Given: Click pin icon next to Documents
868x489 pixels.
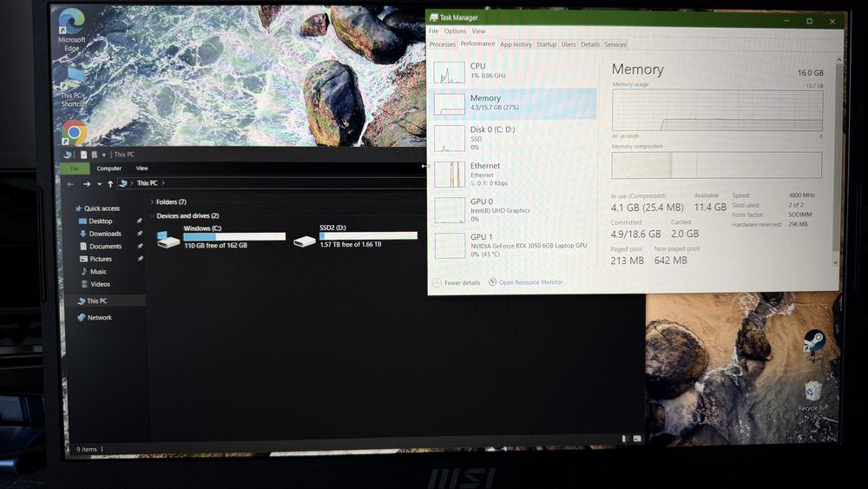Looking at the screenshot, I should pos(140,247).
